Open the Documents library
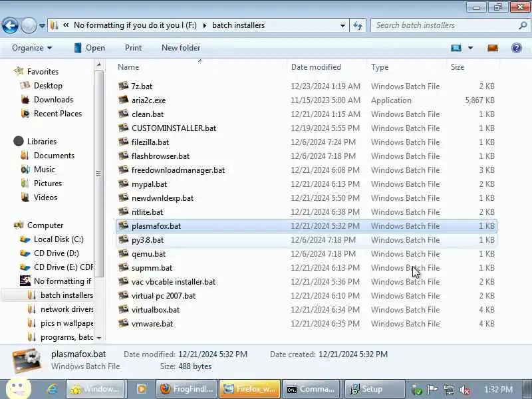 point(54,156)
